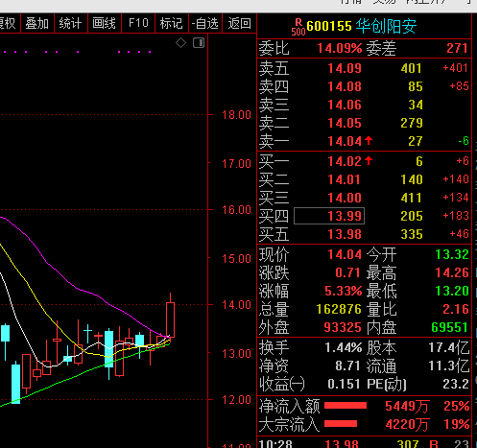Click the 大宗流入 red bar
The height and width of the screenshot is (448, 477).
[341, 424]
